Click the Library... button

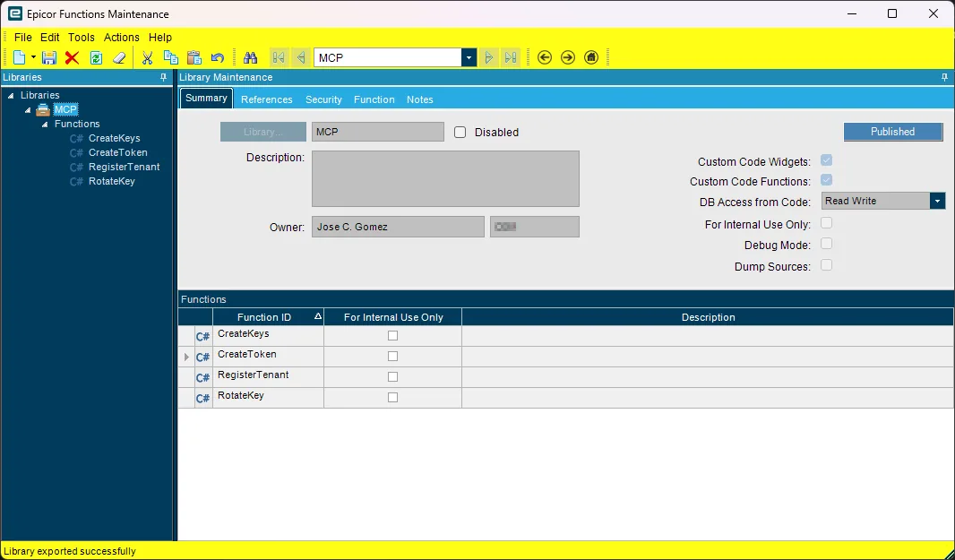263,132
